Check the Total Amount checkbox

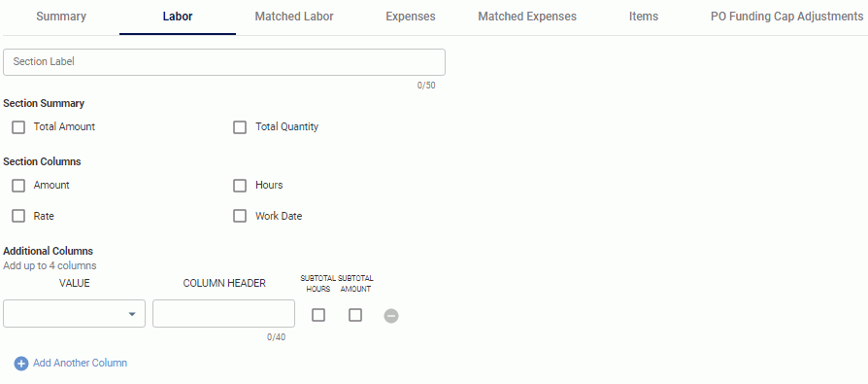click(18, 127)
